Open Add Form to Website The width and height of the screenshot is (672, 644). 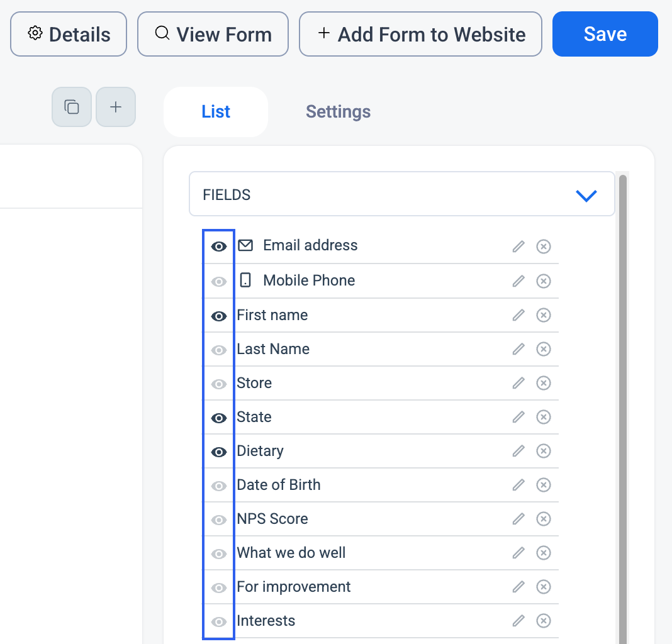tap(420, 34)
